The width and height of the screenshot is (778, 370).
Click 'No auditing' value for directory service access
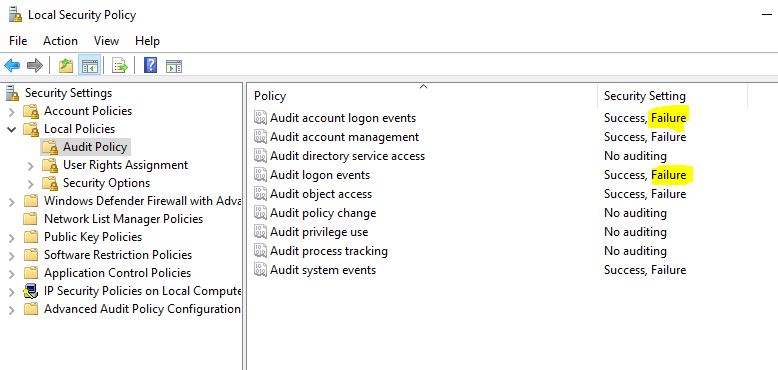click(635, 156)
